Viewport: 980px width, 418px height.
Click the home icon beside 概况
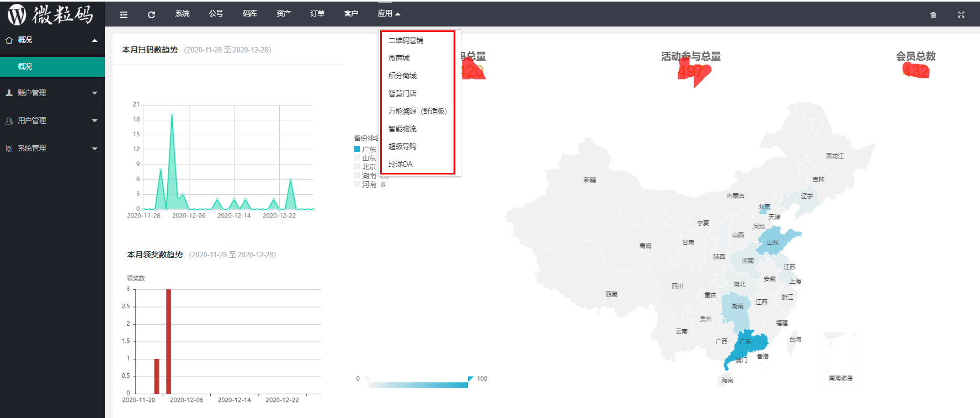pos(9,40)
